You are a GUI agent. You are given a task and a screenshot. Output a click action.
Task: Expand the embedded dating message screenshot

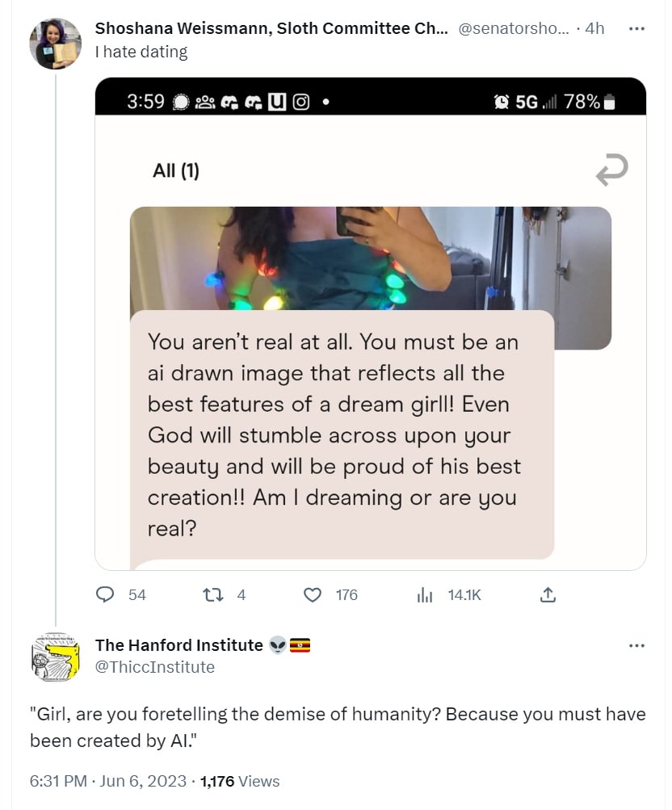[x=371, y=324]
